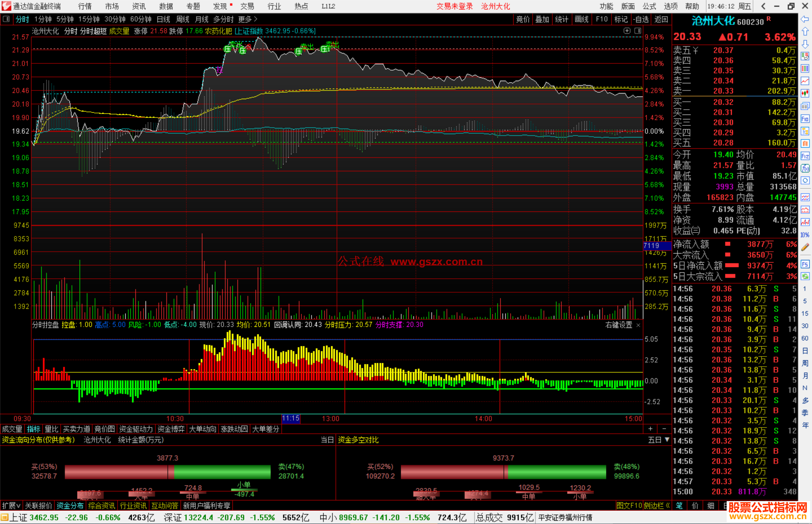
Task: Click the plus button to add indicator panel
Action: click(650, 429)
